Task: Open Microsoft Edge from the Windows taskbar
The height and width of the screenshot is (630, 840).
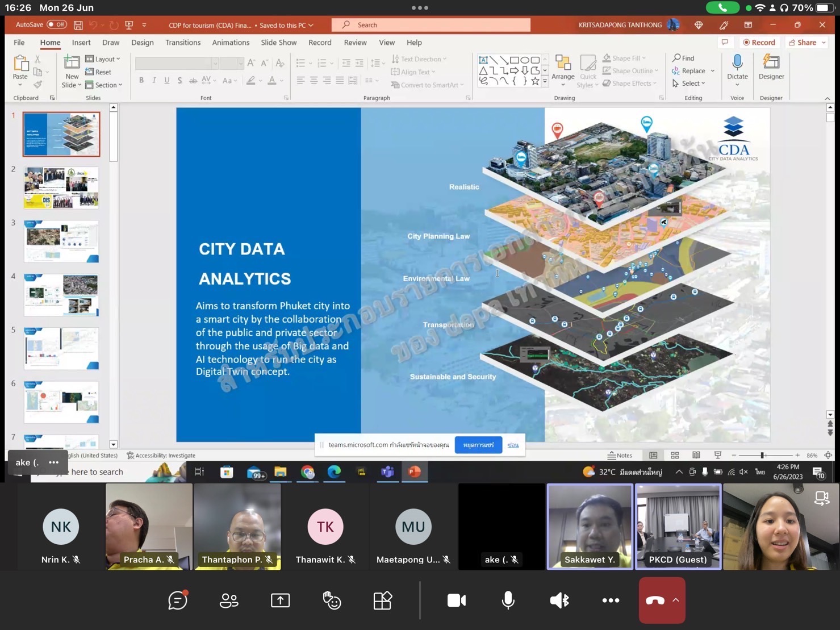Action: [x=334, y=472]
